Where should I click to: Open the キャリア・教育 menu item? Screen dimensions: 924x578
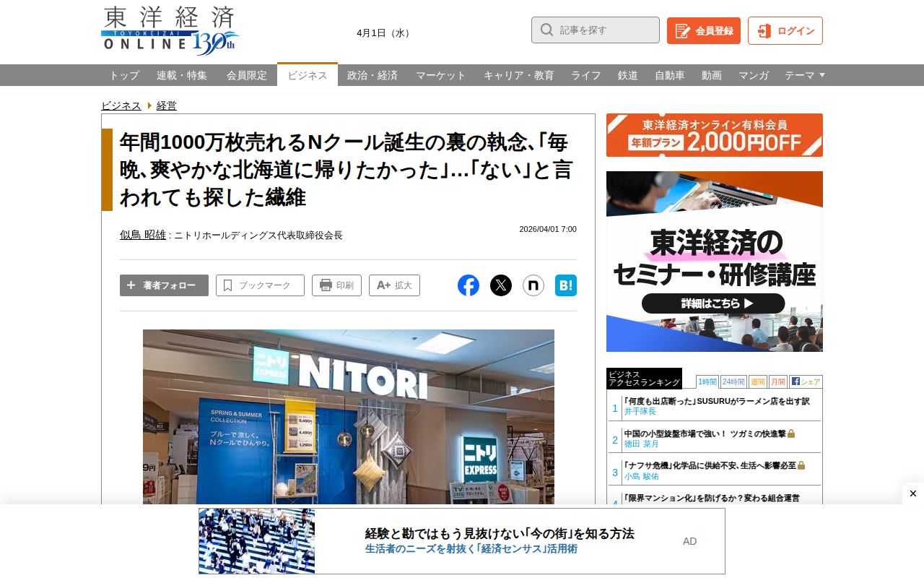519,75
